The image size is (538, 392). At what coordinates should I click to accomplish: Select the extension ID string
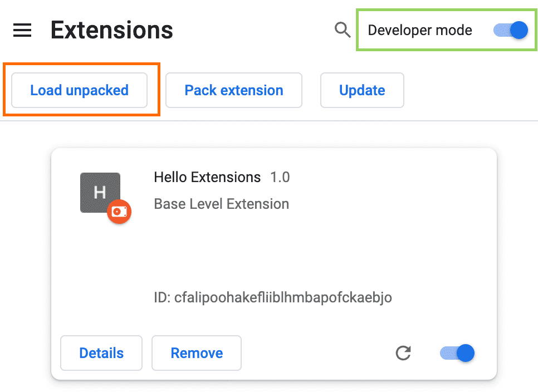[273, 298]
